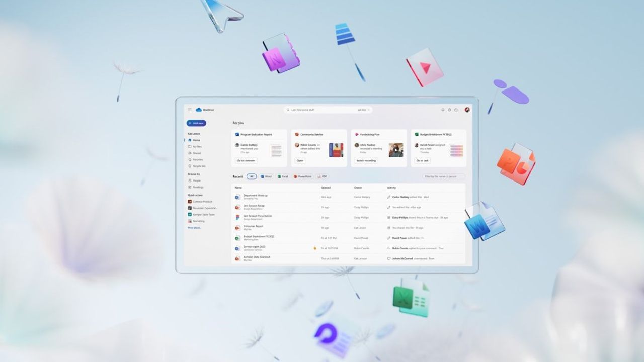Go to Home in the sidebar

tap(194, 140)
